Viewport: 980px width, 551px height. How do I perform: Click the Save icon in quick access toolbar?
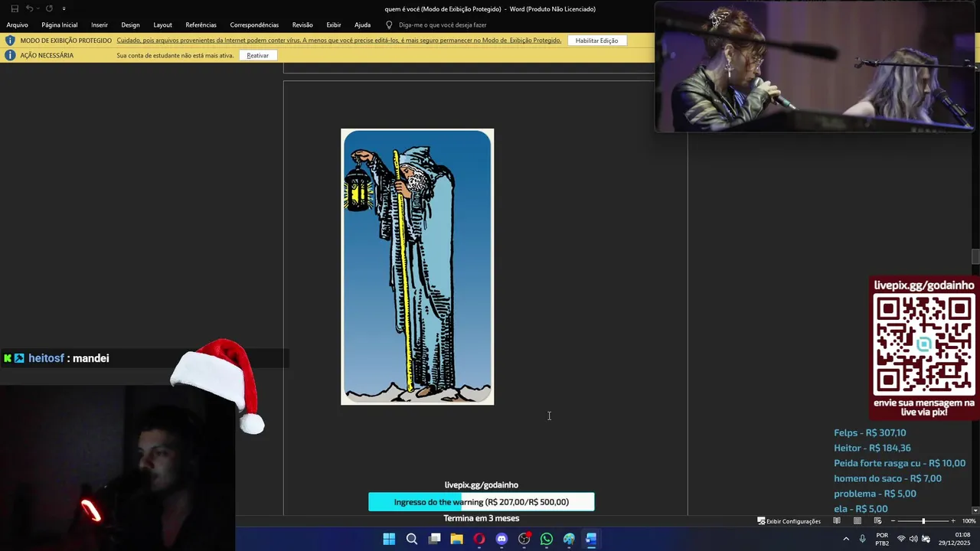click(15, 8)
